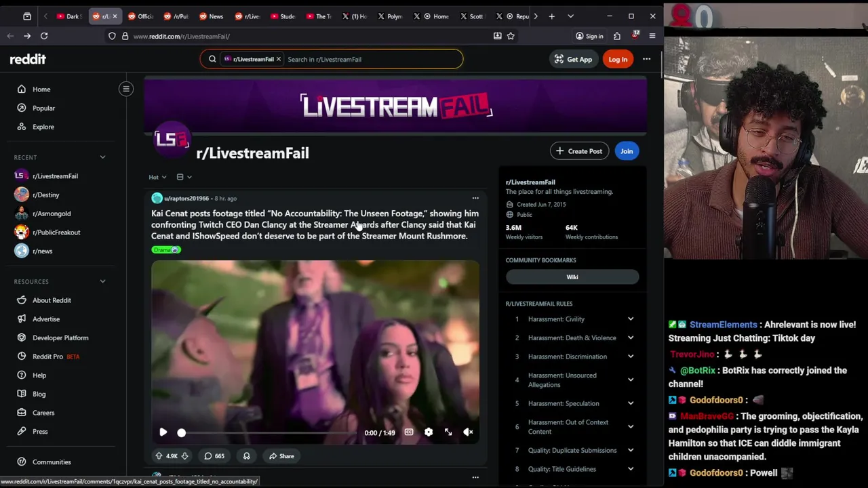Image resolution: width=868 pixels, height=488 pixels.
Task: Share the Kai Cenat post
Action: (x=281, y=456)
